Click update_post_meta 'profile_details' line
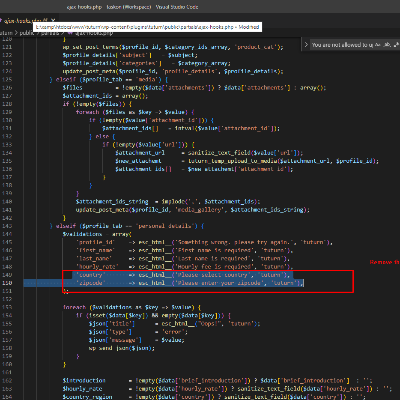Screen dimensions: 400x400 tap(173, 71)
